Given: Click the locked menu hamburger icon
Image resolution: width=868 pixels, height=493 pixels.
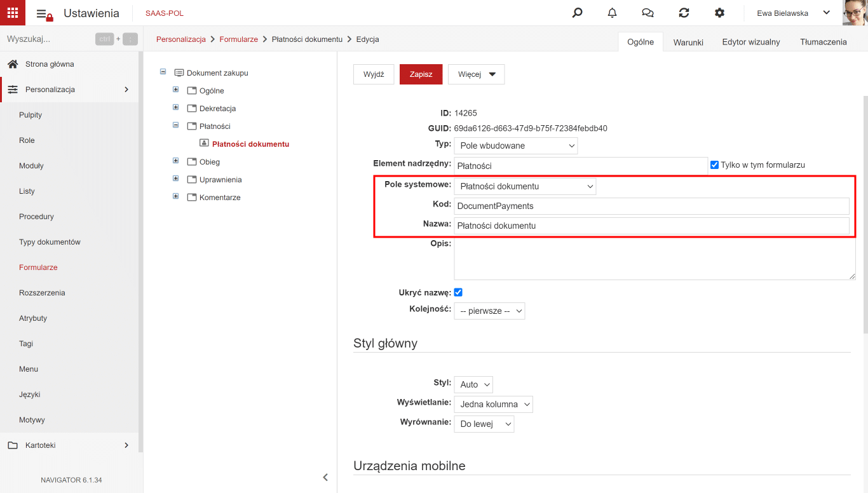Looking at the screenshot, I should [44, 14].
